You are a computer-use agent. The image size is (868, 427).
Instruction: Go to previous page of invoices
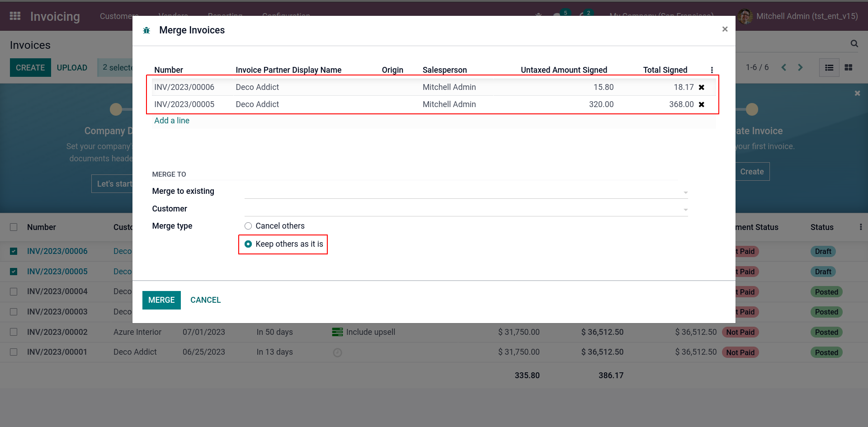pos(784,67)
